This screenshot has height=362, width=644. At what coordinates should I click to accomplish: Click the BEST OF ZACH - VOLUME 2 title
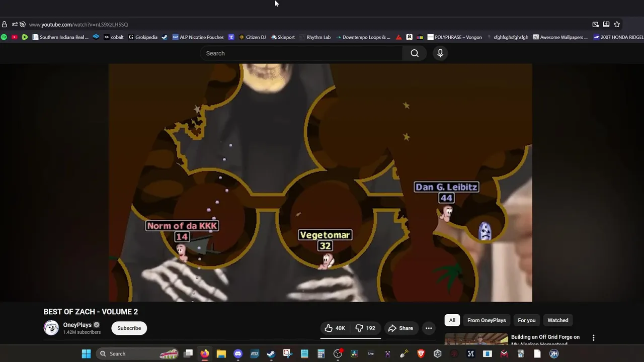[91, 312]
